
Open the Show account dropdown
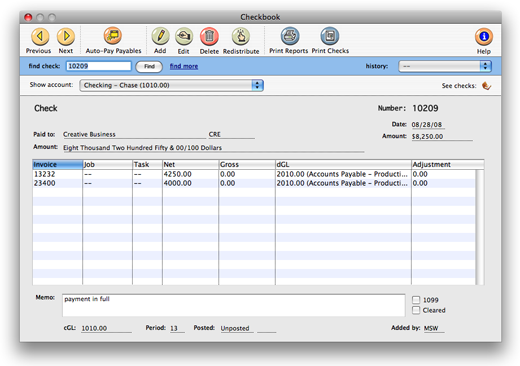pos(171,85)
